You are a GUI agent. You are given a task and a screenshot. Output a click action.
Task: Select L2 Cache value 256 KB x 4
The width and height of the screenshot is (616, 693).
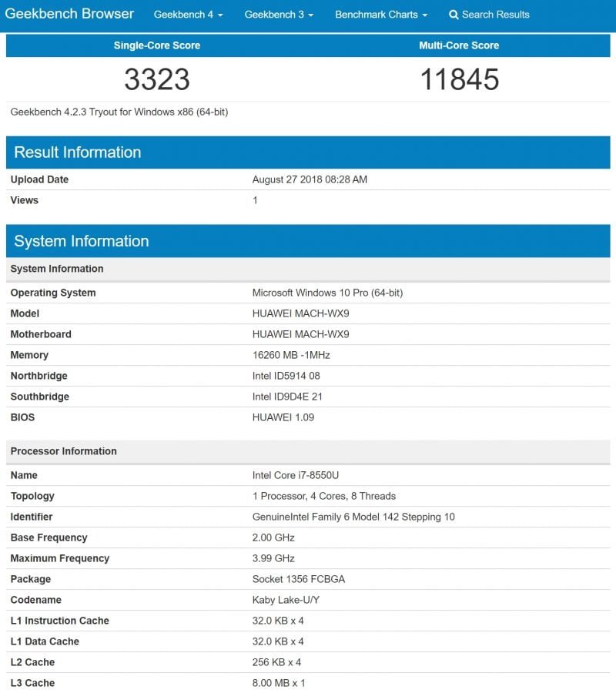276,662
